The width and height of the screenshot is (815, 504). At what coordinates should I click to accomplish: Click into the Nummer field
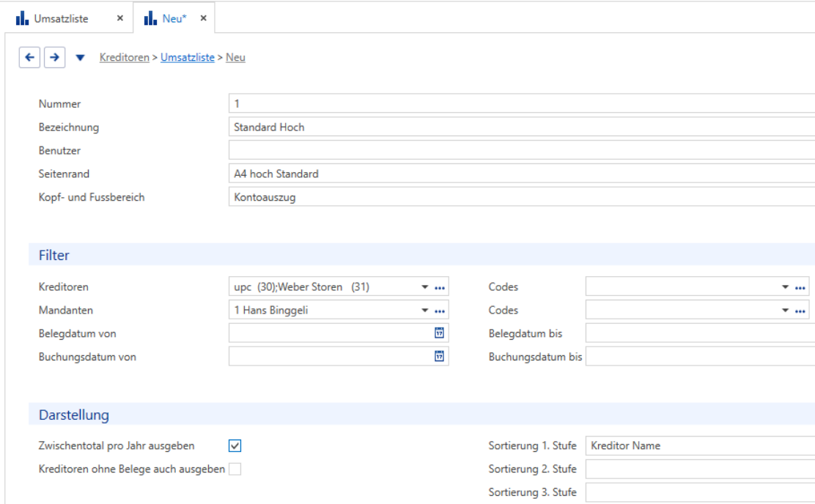click(522, 103)
